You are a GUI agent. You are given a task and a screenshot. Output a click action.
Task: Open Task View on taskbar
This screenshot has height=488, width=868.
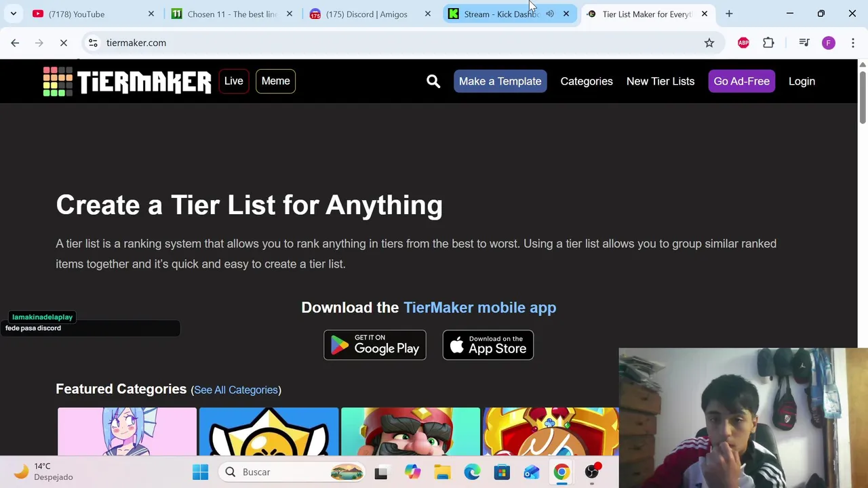380,472
